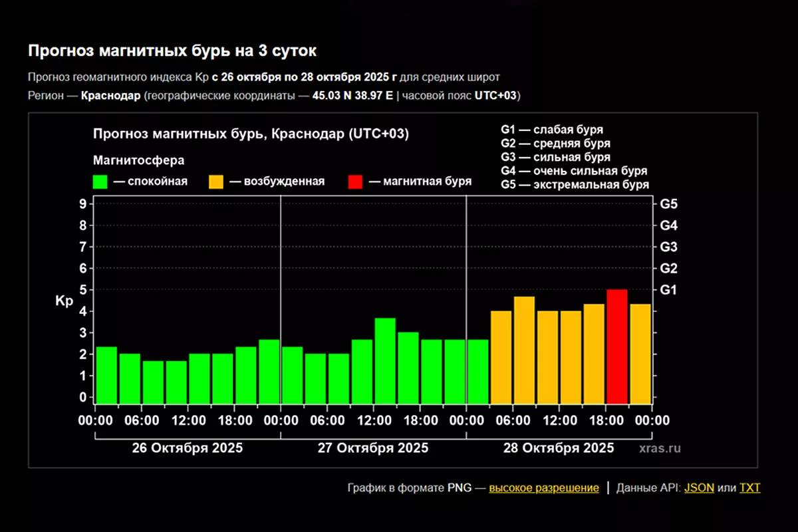Click the Kp axis label on the left

pos(64,301)
